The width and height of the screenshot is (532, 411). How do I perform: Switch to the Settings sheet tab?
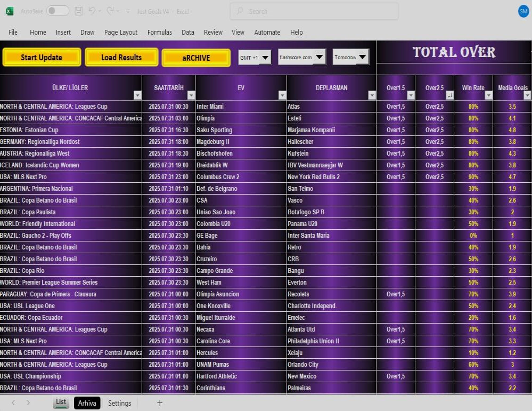(119, 403)
